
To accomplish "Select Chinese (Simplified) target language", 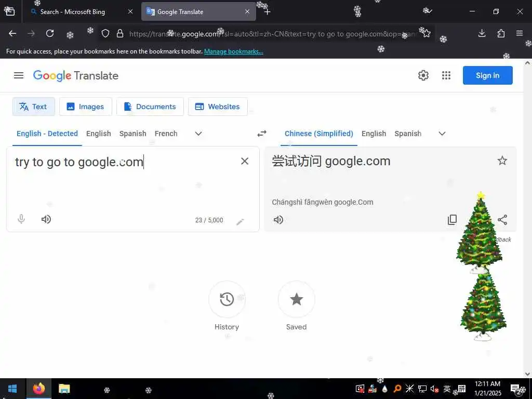I will (x=319, y=134).
